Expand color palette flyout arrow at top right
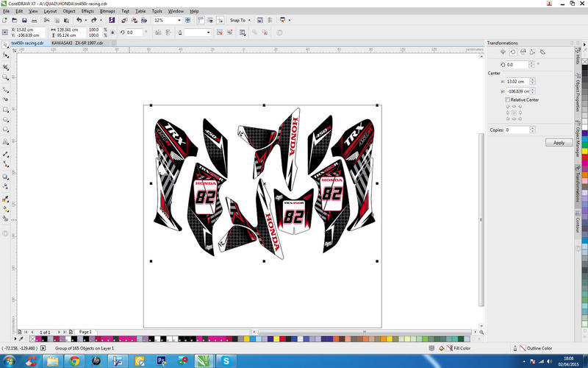 pyautogui.click(x=584, y=45)
